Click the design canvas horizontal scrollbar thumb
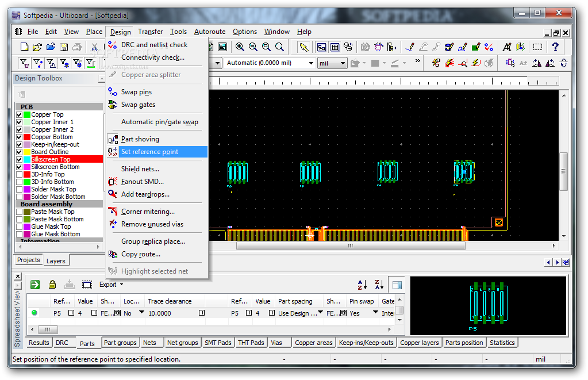This screenshot has width=588, height=380. pyautogui.click(x=351, y=246)
